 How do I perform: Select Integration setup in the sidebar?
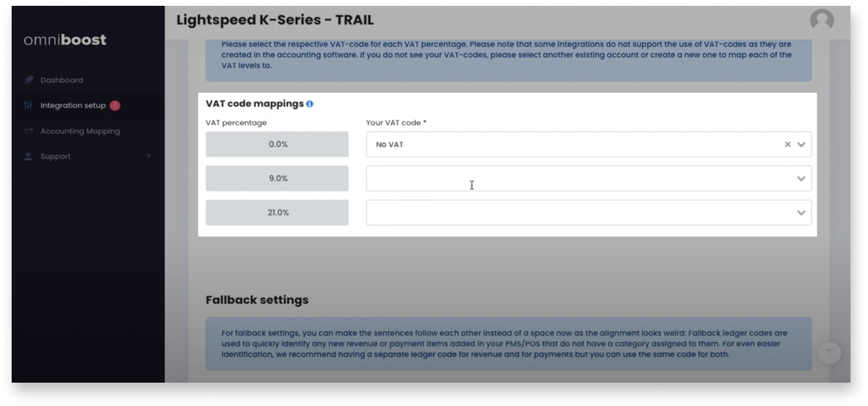[x=73, y=106]
